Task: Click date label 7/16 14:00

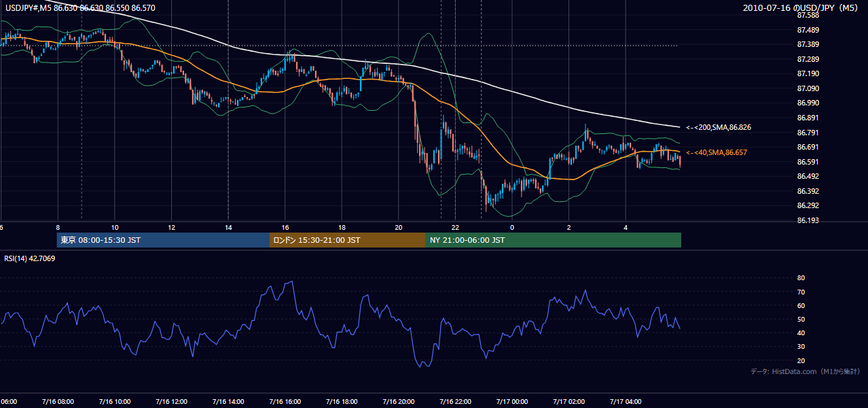Action: tap(228, 402)
